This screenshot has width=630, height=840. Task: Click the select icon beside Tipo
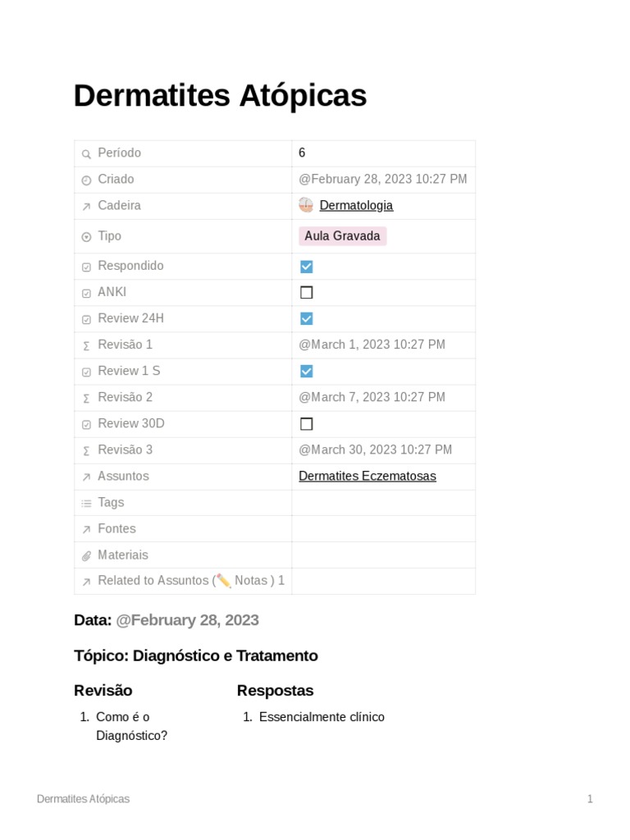coord(86,236)
